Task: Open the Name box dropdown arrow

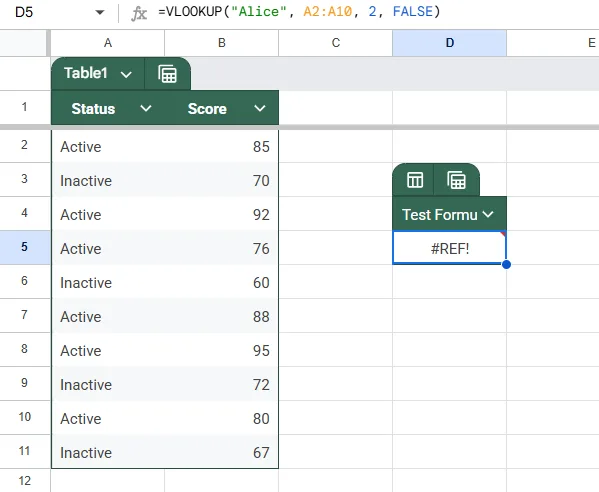Action: click(100, 13)
